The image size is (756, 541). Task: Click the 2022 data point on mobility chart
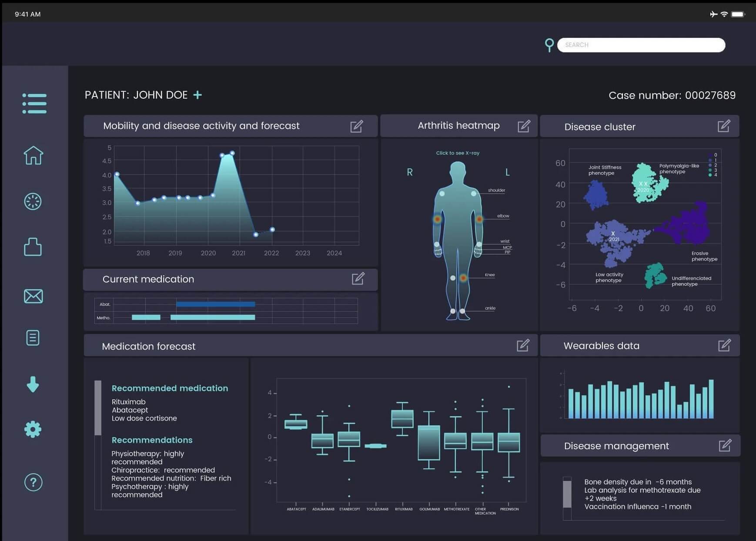coord(272,230)
